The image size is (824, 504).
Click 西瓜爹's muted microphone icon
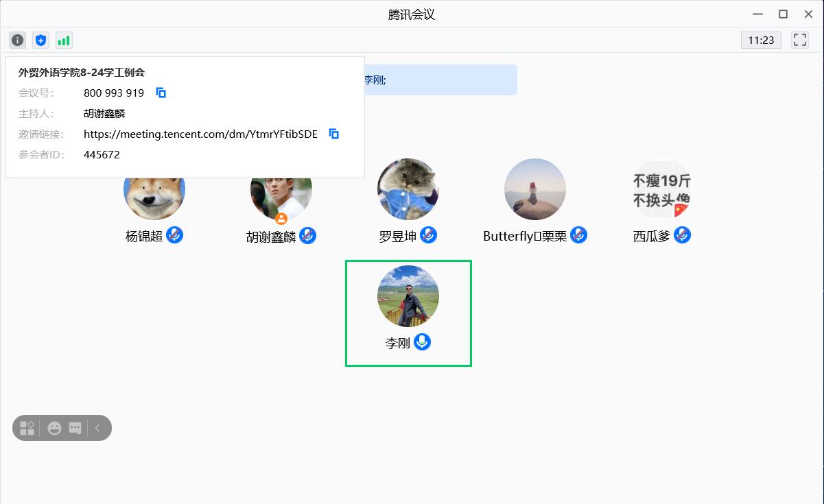pyautogui.click(x=682, y=235)
